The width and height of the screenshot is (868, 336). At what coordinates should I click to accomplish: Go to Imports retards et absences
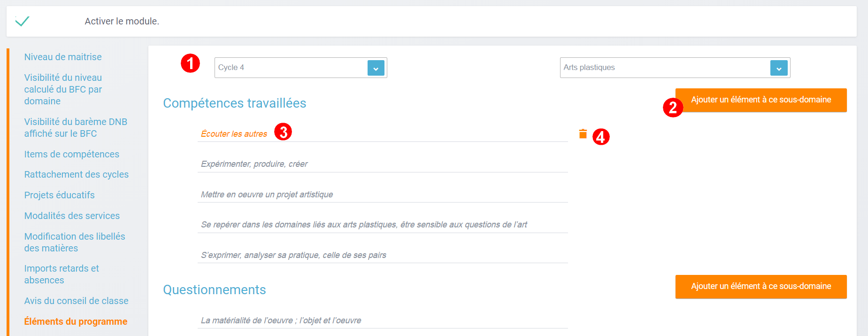click(x=61, y=274)
